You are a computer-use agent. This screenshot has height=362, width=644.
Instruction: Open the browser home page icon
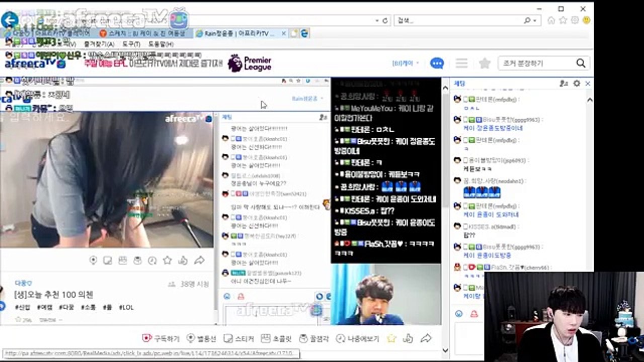pos(551,20)
